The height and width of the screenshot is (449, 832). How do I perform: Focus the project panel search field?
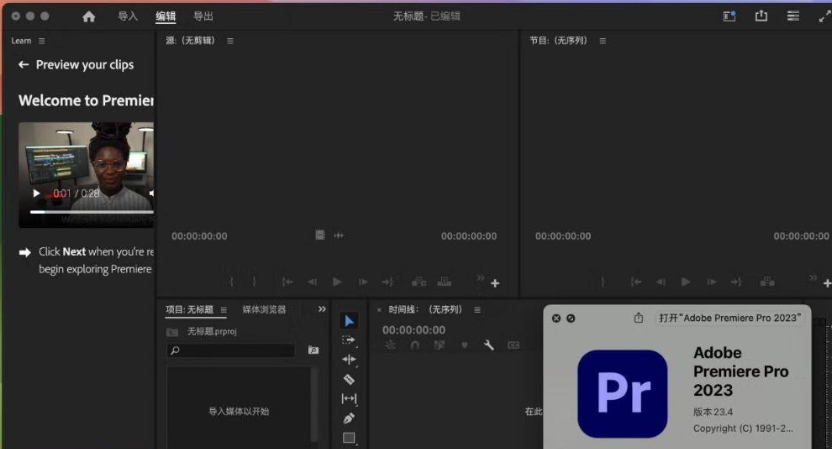point(231,350)
